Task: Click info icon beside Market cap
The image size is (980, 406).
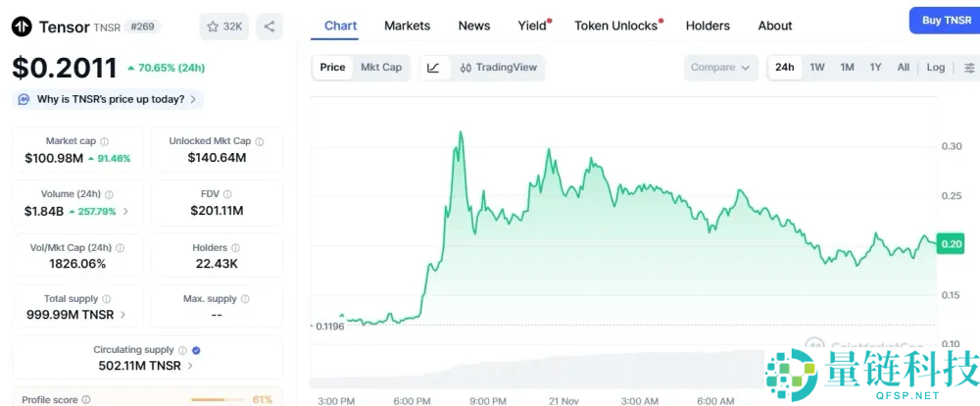Action: [105, 141]
